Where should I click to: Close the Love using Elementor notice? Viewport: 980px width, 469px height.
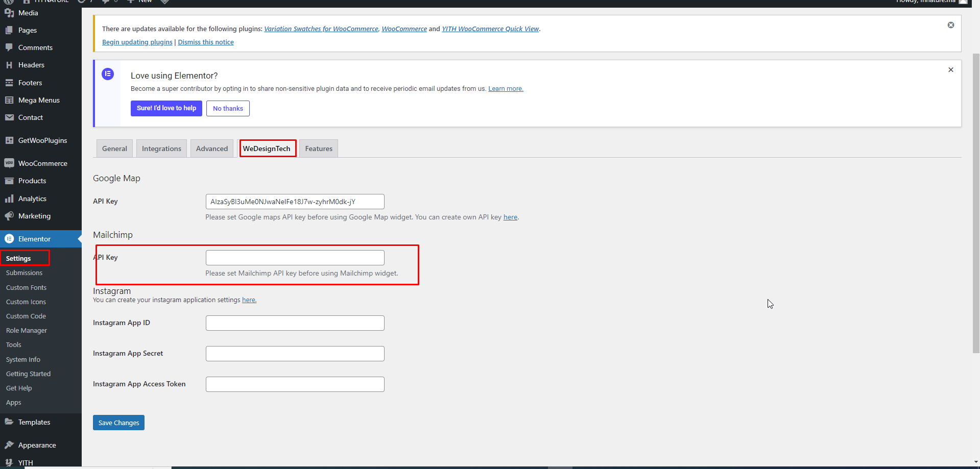tap(951, 70)
